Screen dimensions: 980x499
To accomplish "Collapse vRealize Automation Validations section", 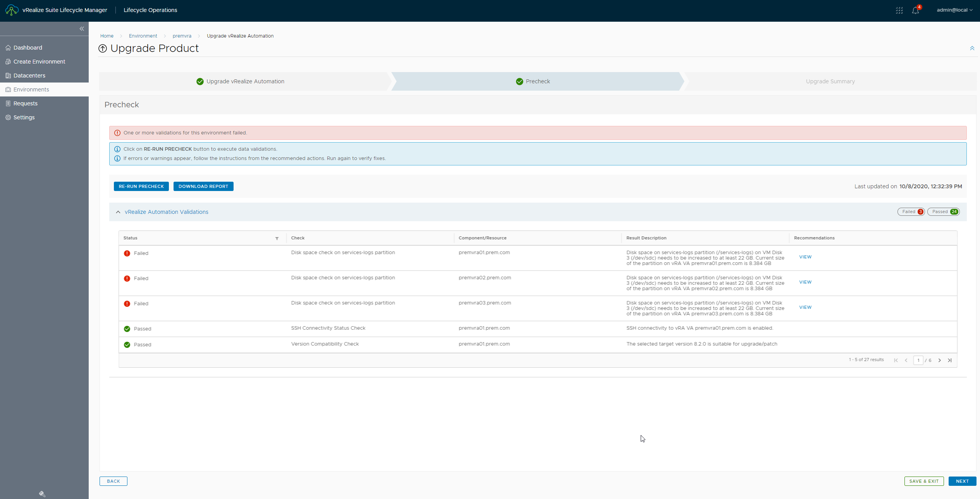I will pos(118,212).
